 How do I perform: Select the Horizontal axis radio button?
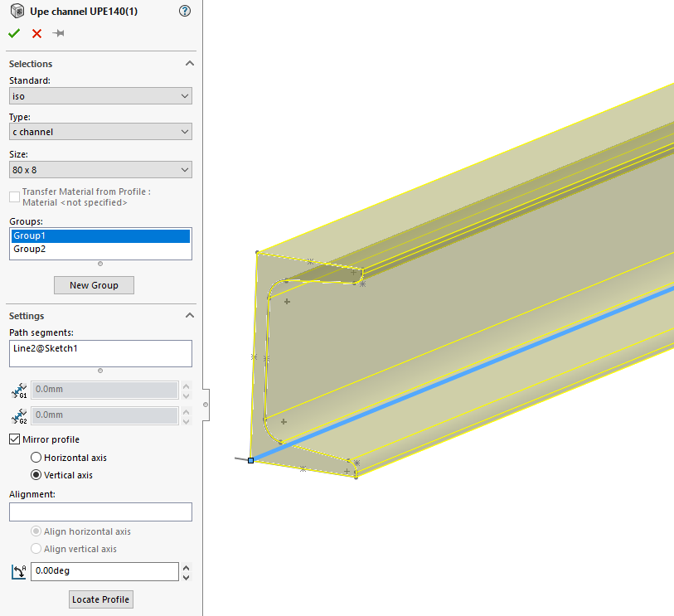click(x=36, y=458)
